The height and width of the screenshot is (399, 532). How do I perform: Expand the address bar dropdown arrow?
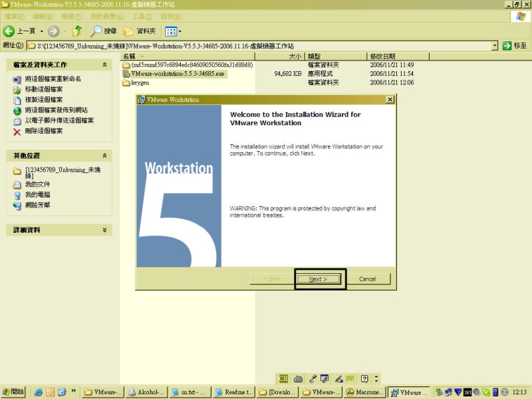pyautogui.click(x=495, y=45)
